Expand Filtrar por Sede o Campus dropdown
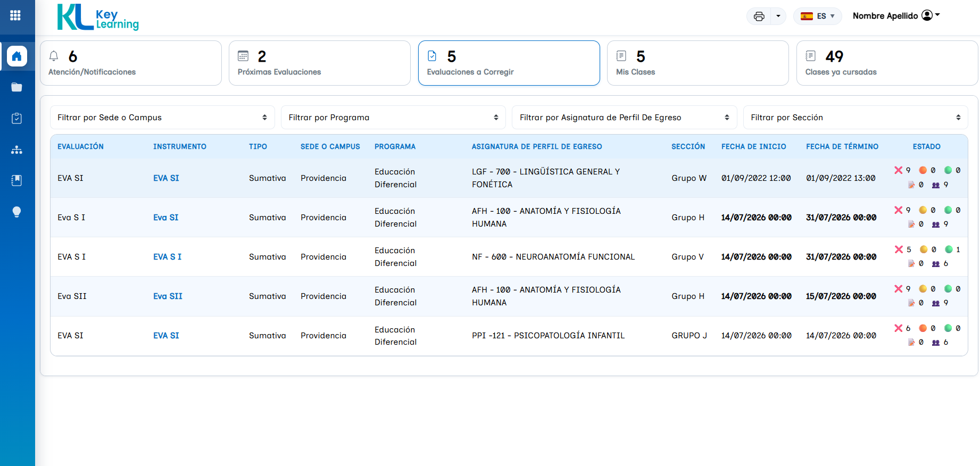 (162, 118)
